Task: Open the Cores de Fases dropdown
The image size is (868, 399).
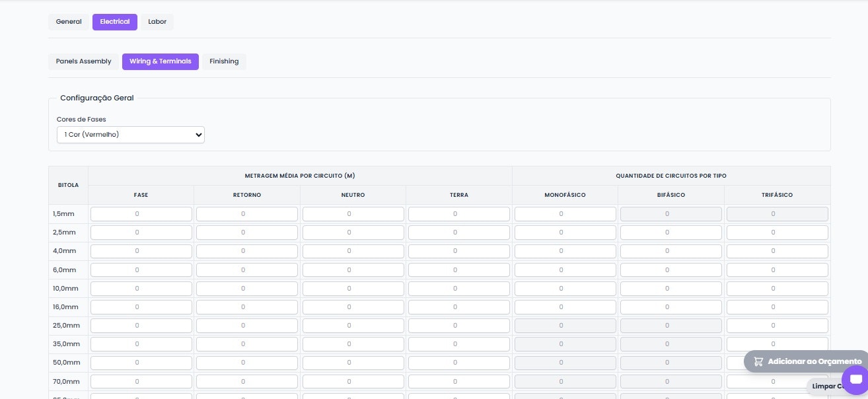Action: click(131, 135)
